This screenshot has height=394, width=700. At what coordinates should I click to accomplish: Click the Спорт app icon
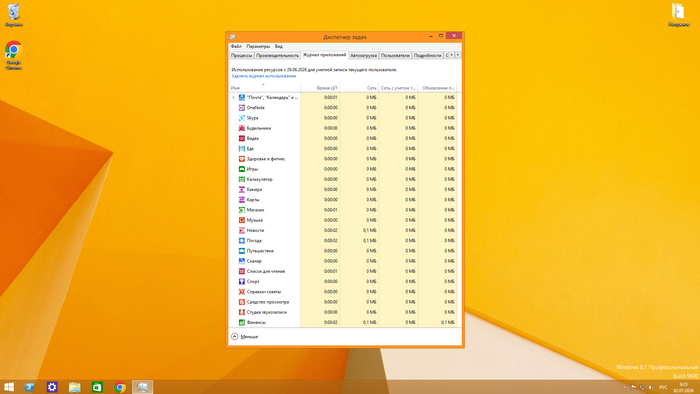242,282
